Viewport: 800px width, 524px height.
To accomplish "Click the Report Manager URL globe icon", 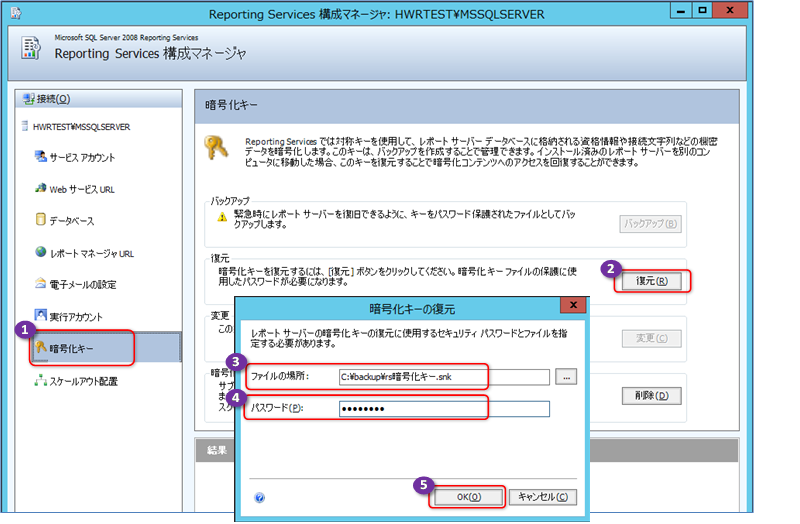I will tap(40, 252).
